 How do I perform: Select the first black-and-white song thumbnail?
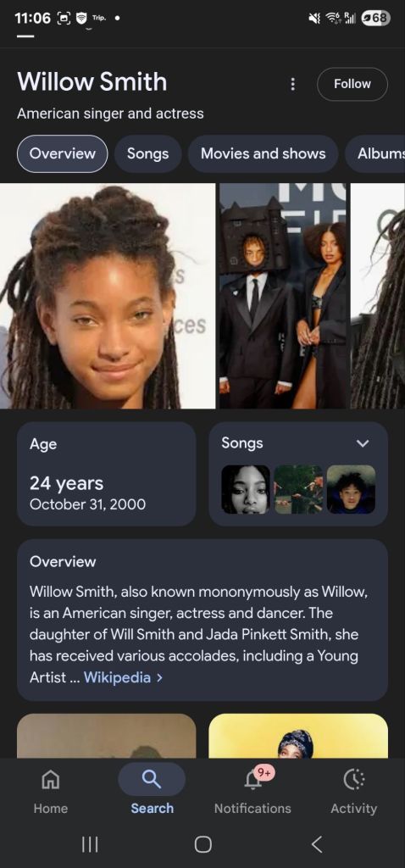(x=246, y=489)
